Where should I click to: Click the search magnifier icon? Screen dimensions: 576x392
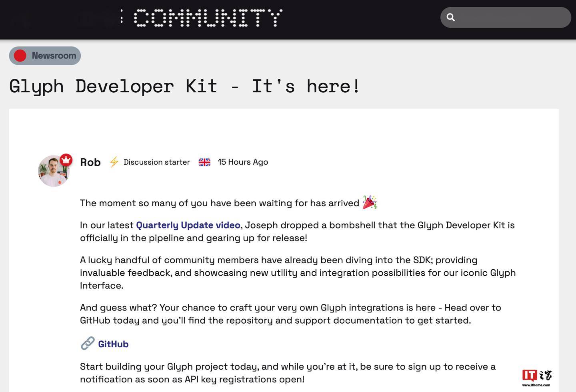pos(451,17)
